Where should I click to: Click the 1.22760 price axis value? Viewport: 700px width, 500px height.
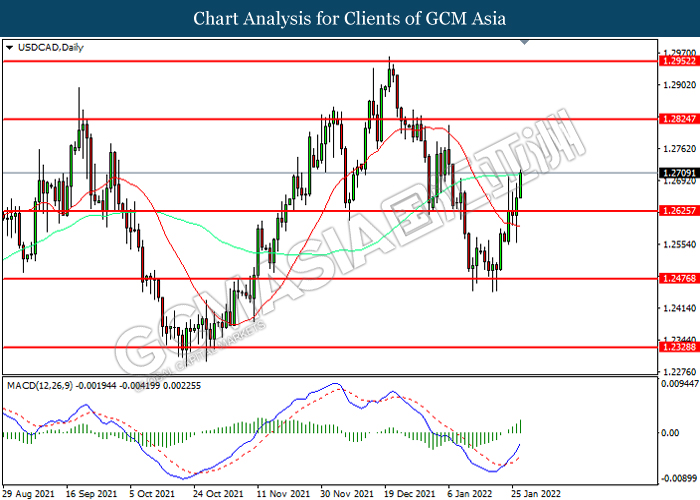click(679, 372)
